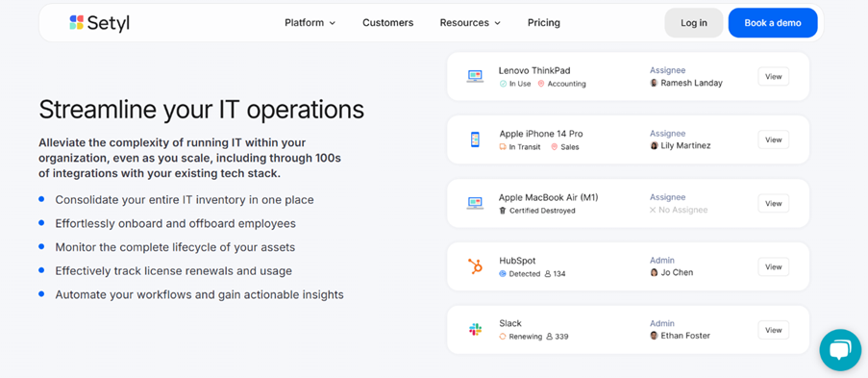
Task: Click the No Assignee X icon
Action: click(x=653, y=210)
